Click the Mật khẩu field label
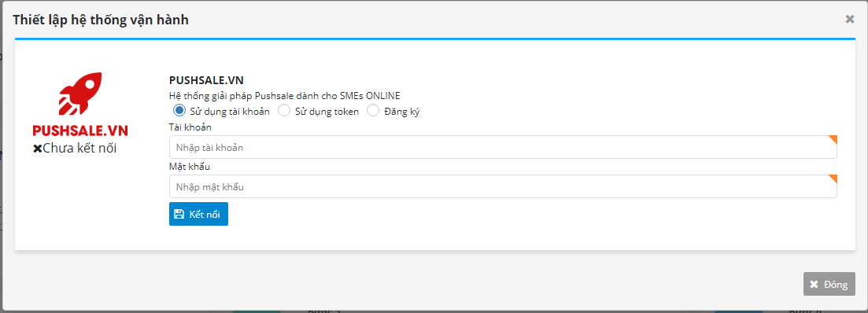Viewport: 868px width, 313px height. [x=190, y=167]
